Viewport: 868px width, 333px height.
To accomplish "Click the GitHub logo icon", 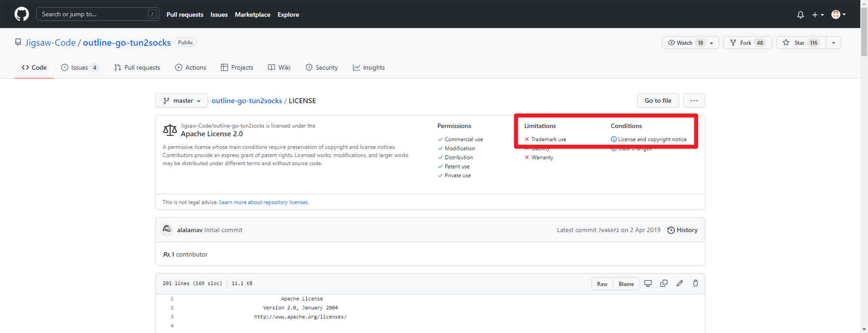I will pos(21,14).
